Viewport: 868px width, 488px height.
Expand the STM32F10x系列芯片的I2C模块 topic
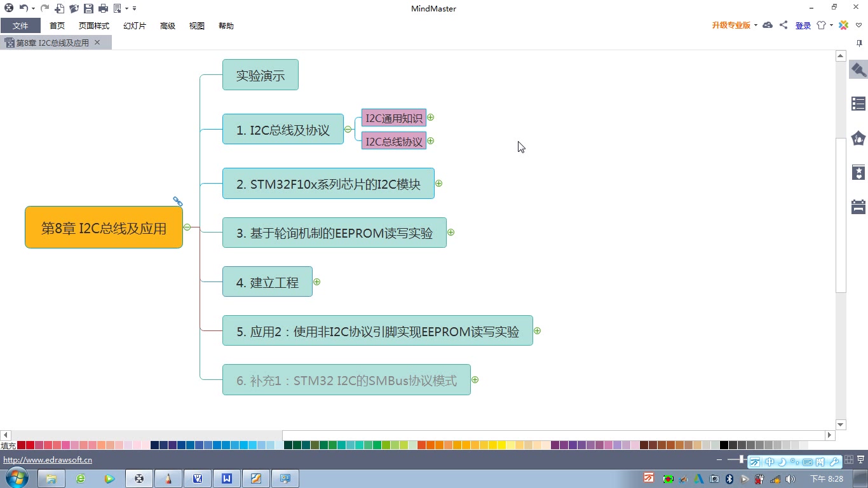[x=439, y=183]
